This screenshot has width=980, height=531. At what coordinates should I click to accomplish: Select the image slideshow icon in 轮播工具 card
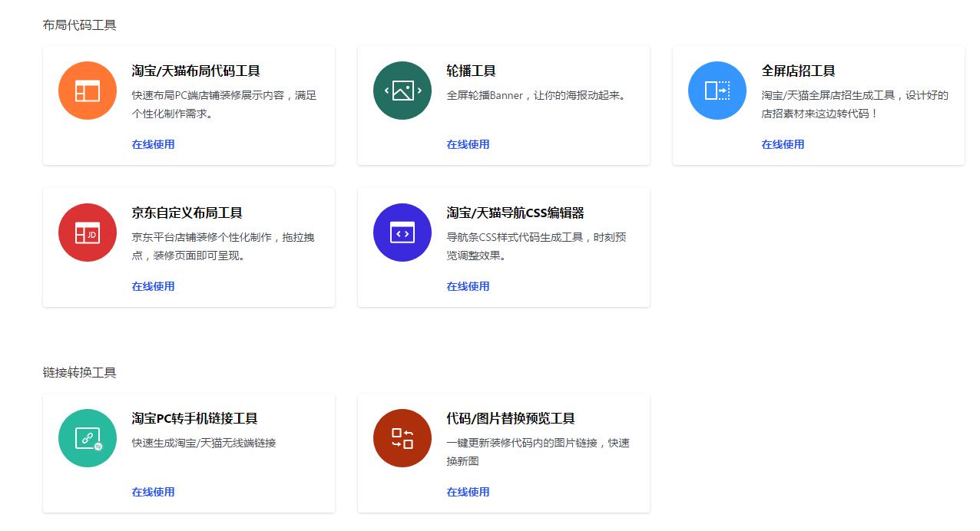[x=402, y=91]
